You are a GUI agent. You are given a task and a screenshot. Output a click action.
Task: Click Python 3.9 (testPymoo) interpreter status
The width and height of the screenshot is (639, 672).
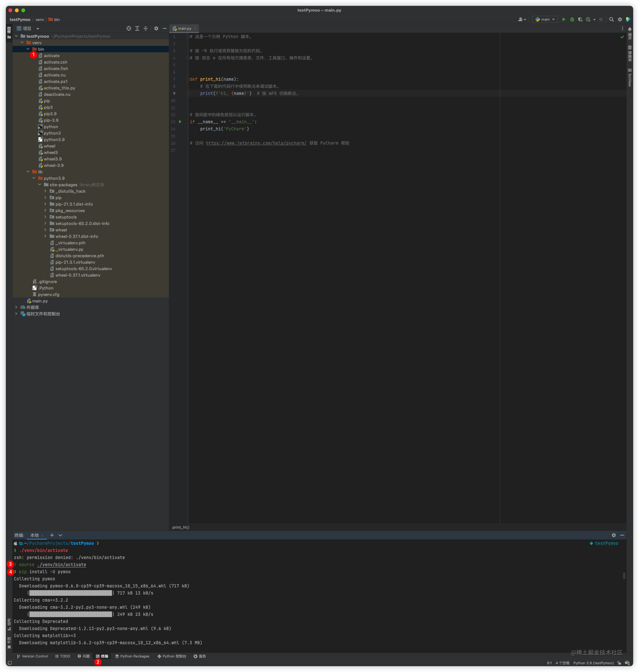tap(593, 663)
